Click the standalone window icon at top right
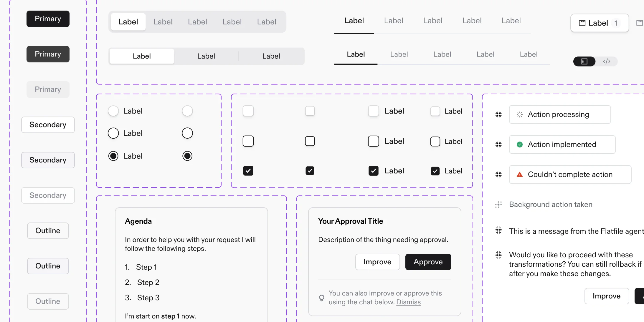The image size is (644, 322). [640, 22]
